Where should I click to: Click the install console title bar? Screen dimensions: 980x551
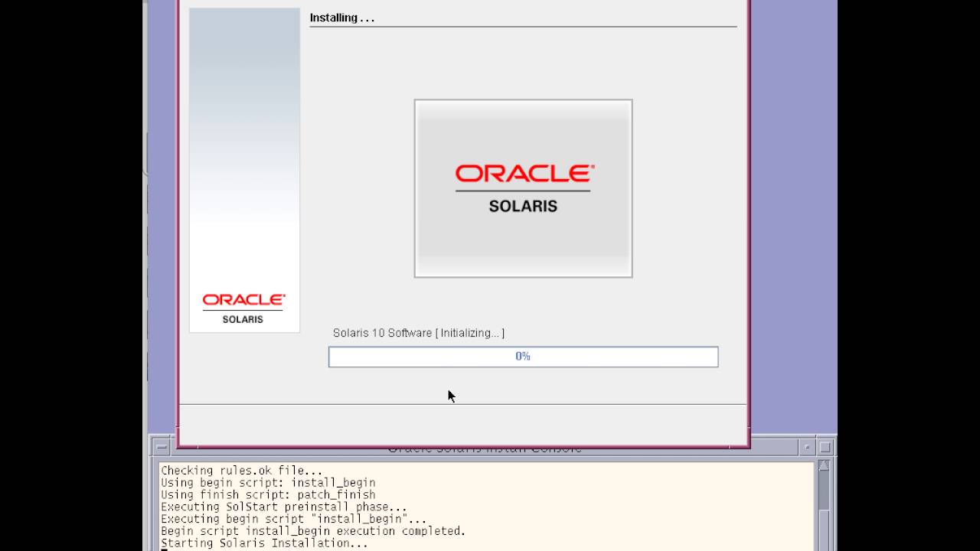(x=484, y=450)
